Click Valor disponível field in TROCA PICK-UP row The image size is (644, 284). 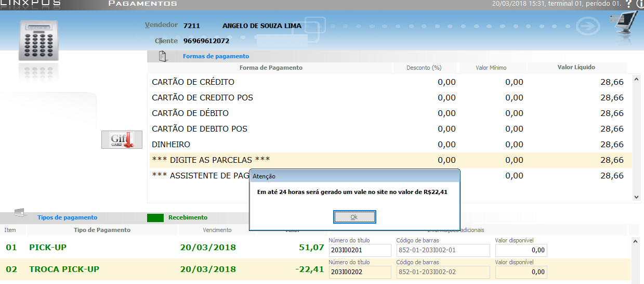(x=521, y=272)
